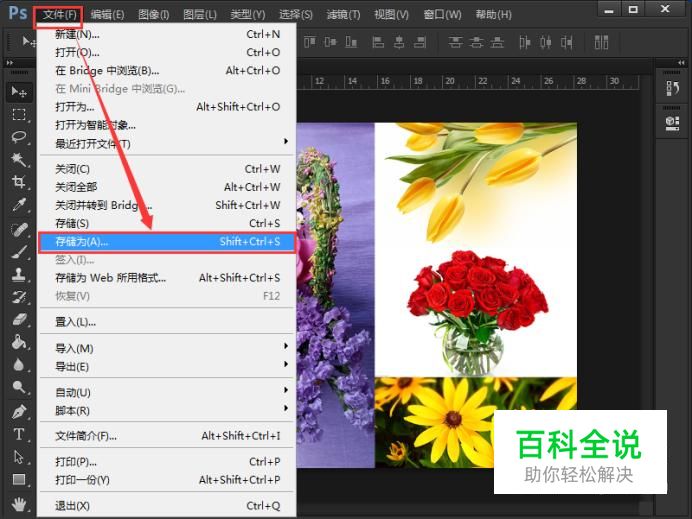This screenshot has width=692, height=519.
Task: Open the History panel icon
Action: (673, 88)
